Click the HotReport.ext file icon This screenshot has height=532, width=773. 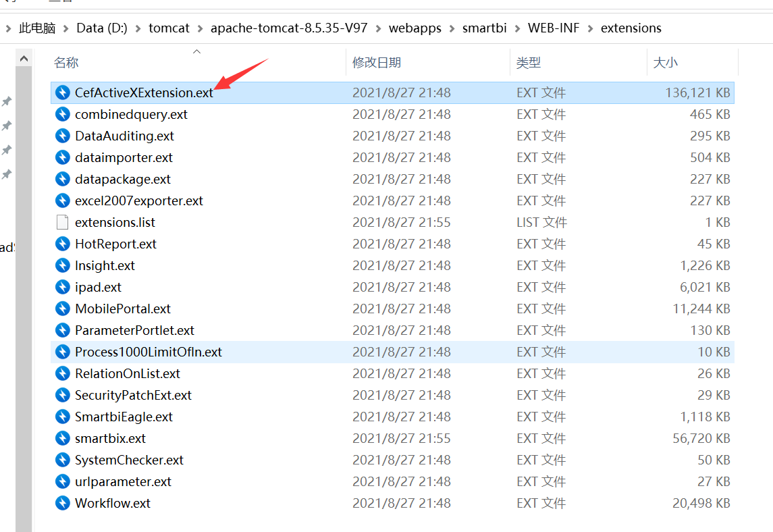point(63,244)
